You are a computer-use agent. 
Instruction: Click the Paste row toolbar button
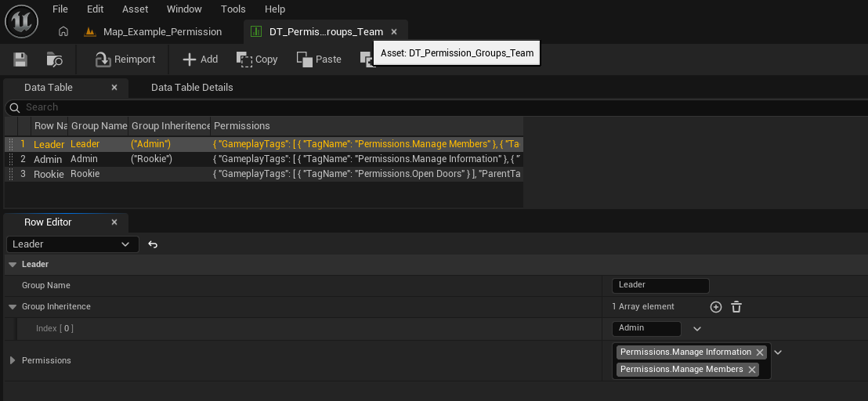pos(319,60)
